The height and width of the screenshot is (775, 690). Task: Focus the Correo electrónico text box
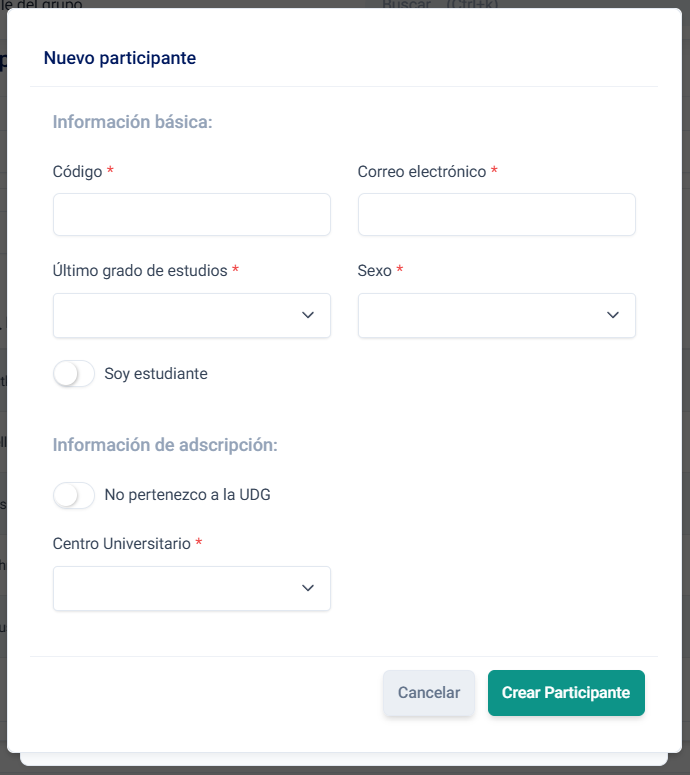pyautogui.click(x=496, y=215)
